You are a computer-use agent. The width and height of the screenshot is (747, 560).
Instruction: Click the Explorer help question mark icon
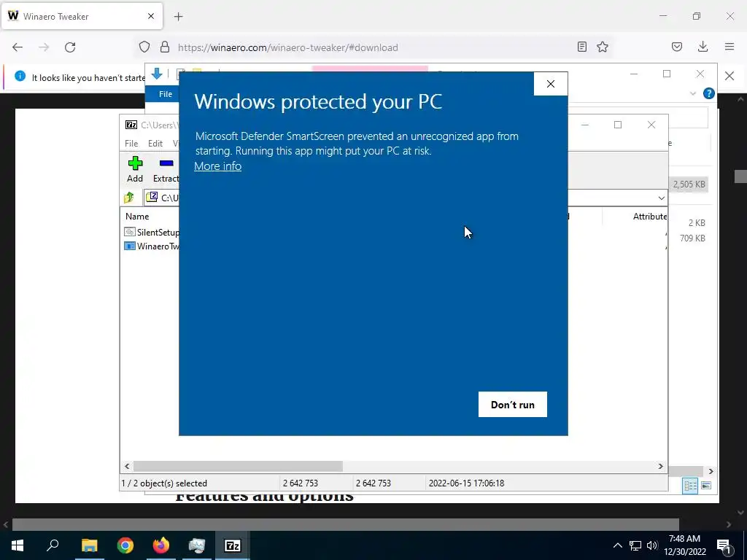coord(709,94)
